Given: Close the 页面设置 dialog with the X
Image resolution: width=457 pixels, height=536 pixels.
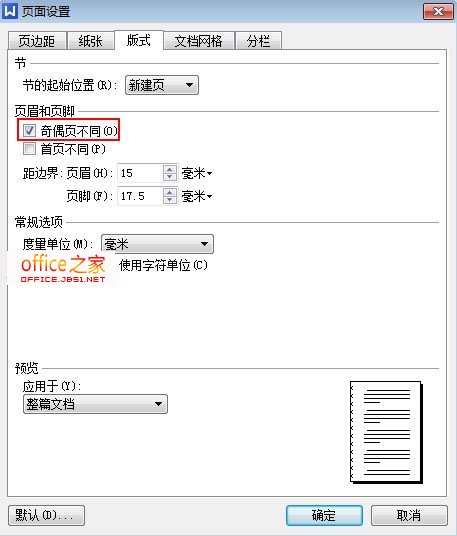Looking at the screenshot, I should tap(438, 12).
